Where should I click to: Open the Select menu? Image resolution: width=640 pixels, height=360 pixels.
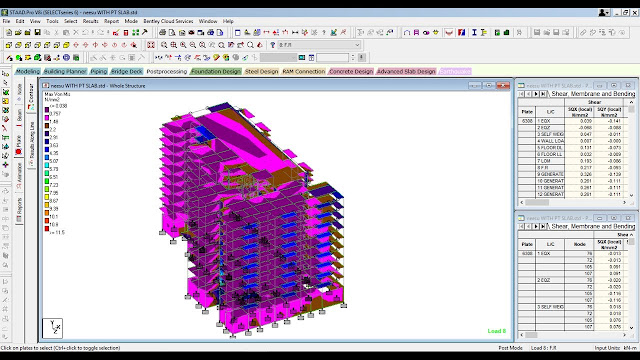[70, 21]
